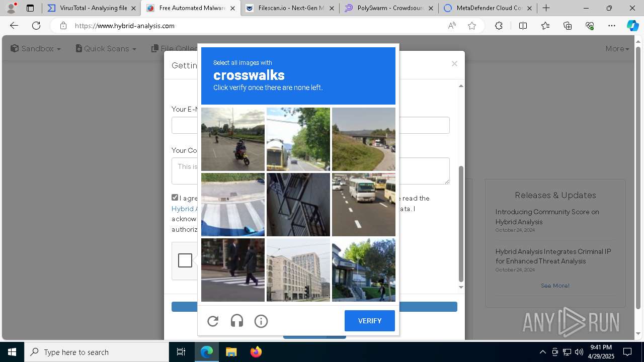Open Hybrid Analysis Integrates Criminal IP article
This screenshot has height=362, width=644.
(x=553, y=256)
